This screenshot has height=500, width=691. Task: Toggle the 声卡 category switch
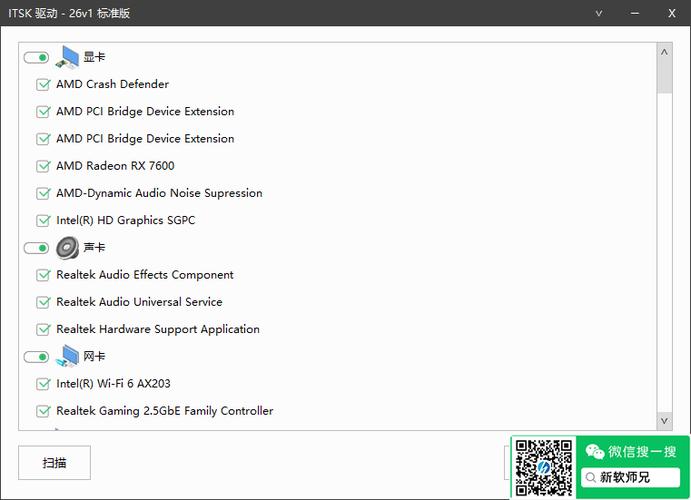click(36, 248)
